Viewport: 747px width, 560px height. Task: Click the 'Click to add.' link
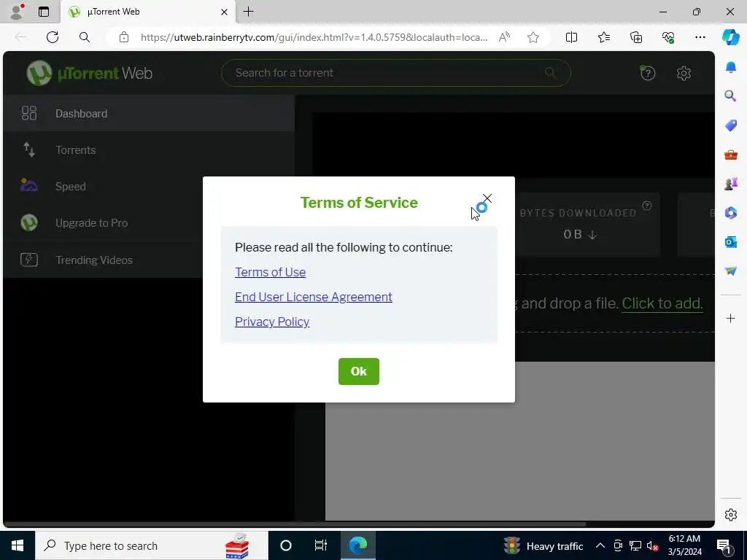662,303
